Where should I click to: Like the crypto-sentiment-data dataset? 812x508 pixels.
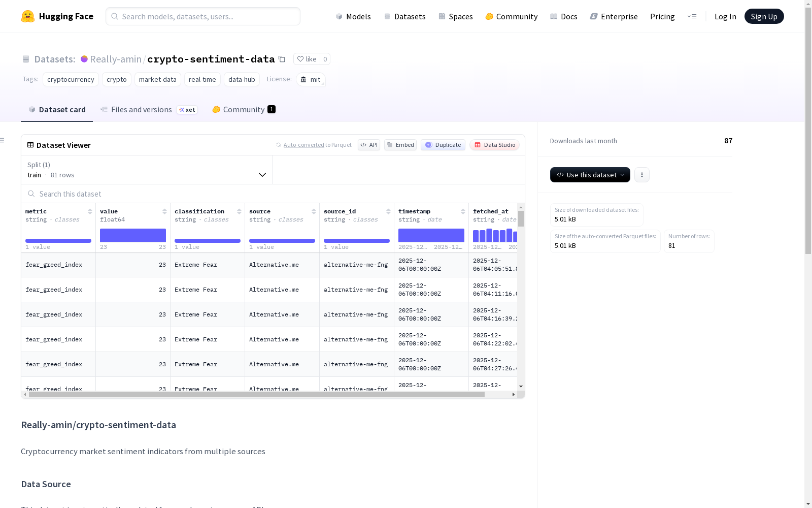[307, 59]
